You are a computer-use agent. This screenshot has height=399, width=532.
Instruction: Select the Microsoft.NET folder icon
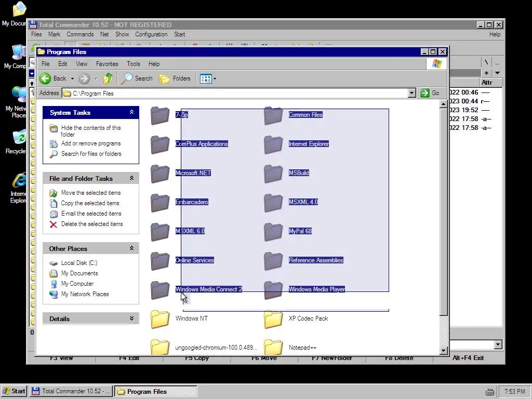tap(160, 174)
